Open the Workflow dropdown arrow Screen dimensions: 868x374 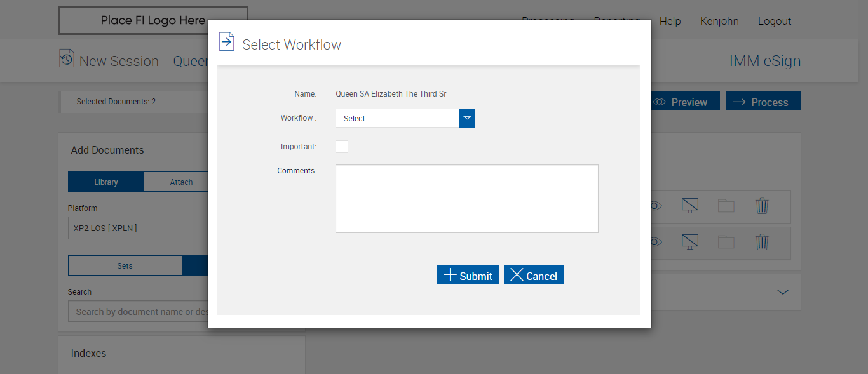point(467,118)
